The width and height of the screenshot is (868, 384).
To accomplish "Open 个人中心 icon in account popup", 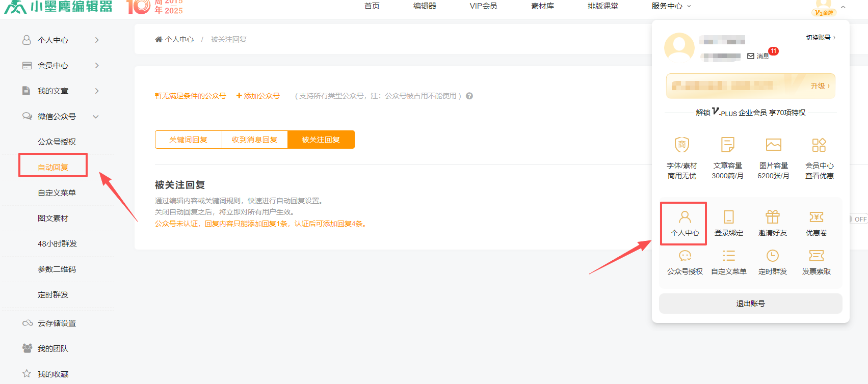I will click(x=685, y=217).
